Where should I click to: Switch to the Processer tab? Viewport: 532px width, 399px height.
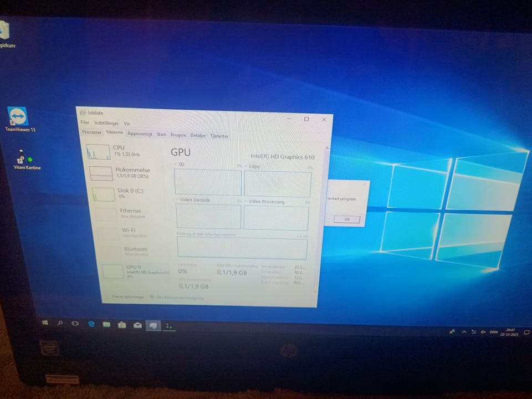(x=91, y=132)
